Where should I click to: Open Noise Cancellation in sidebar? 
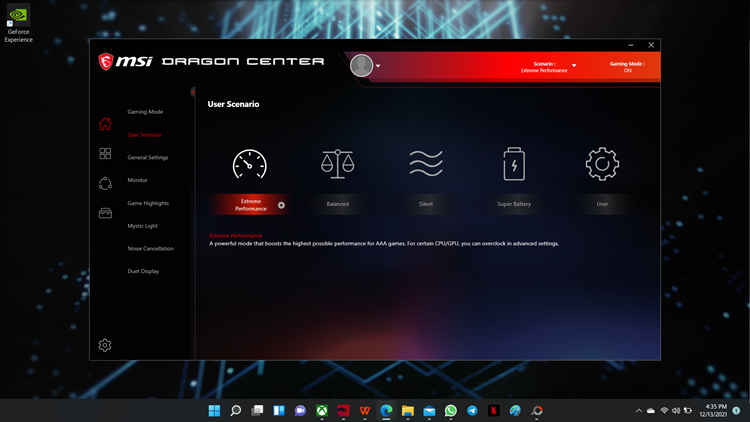click(x=151, y=249)
